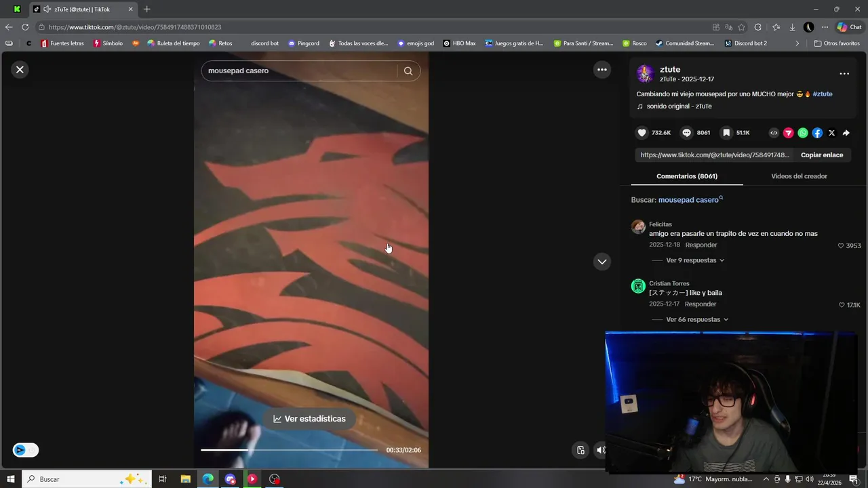
Task: Open File Explorer from taskbar
Action: coord(185,479)
